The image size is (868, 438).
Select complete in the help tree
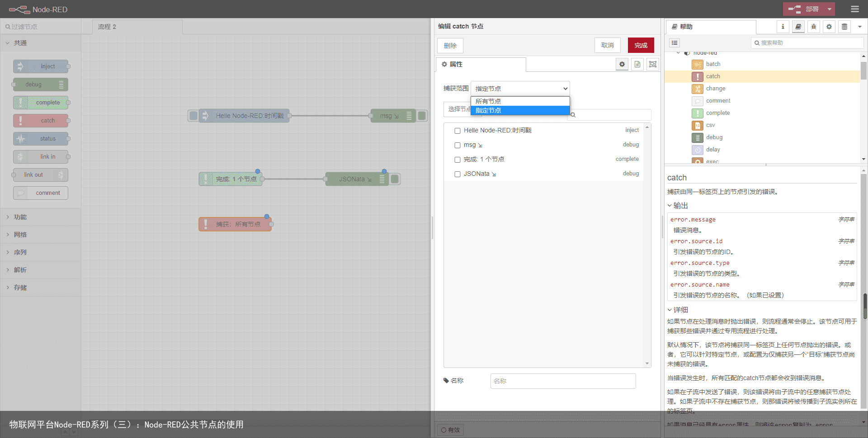(x=762, y=113)
